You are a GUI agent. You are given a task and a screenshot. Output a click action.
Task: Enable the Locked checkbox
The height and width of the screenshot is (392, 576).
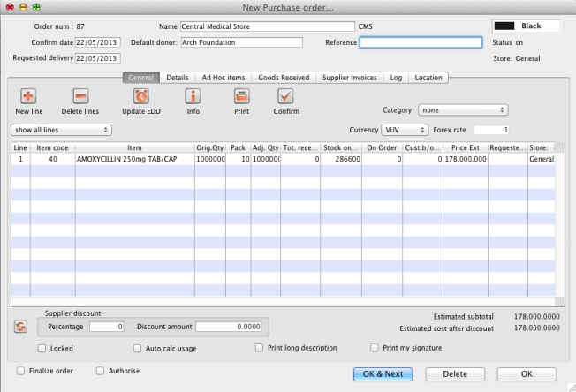[42, 348]
